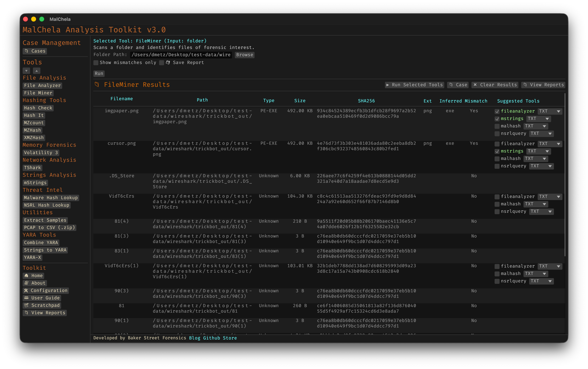Open NSRL Hash Lookup
This screenshot has width=588, height=369.
47,205
